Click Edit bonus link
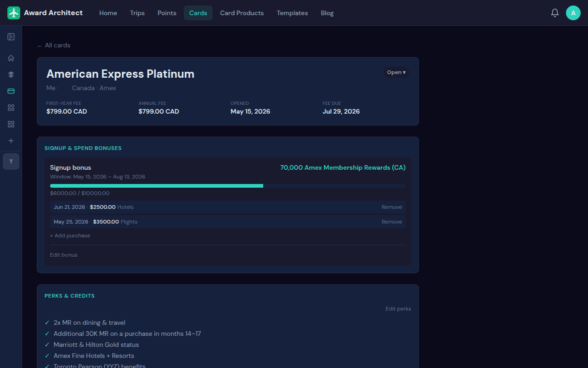The image size is (588, 368). coord(64,255)
